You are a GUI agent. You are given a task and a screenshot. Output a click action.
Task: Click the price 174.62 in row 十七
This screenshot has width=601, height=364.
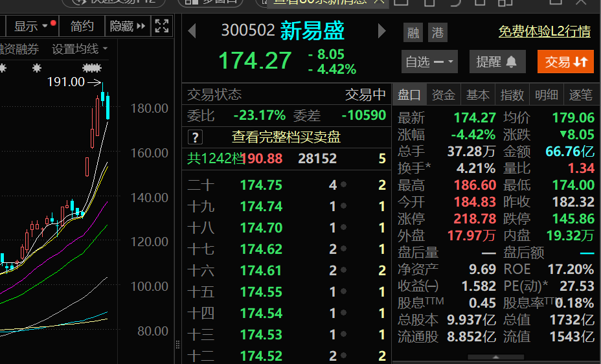click(x=261, y=249)
